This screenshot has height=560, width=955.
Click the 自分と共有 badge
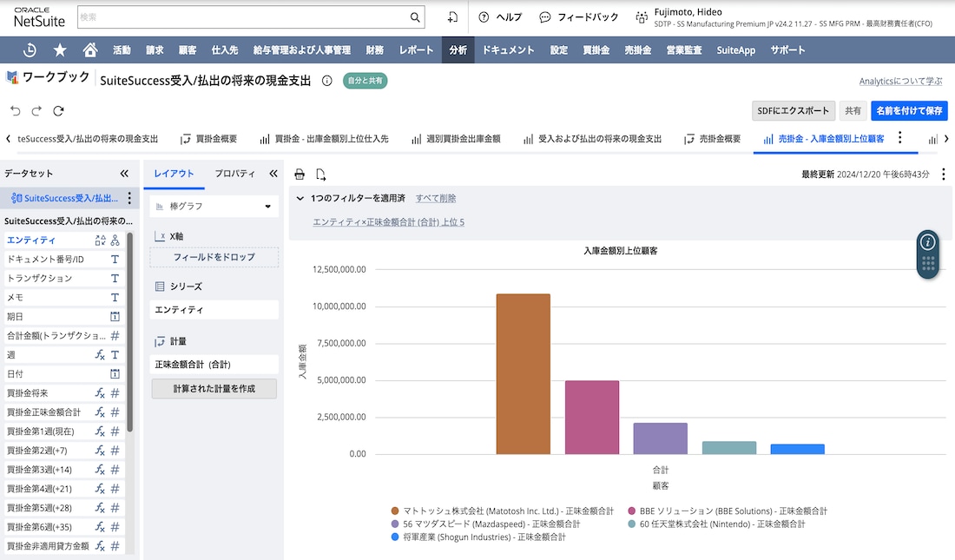(365, 81)
